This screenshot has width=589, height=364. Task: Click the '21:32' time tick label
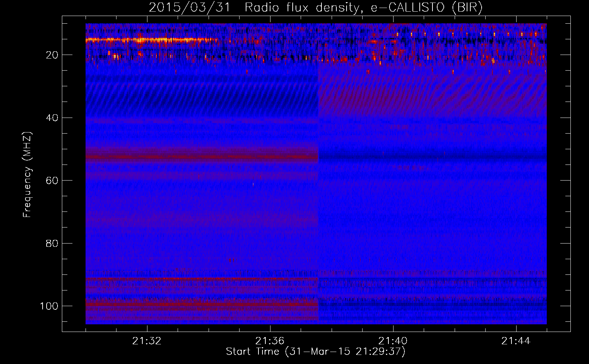point(147,341)
